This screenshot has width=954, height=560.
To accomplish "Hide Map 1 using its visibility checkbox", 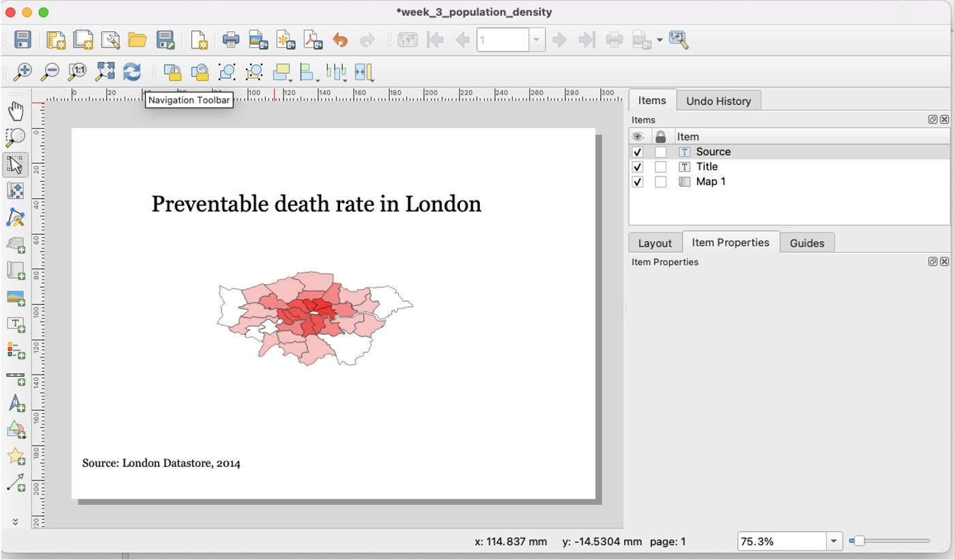I will click(638, 181).
